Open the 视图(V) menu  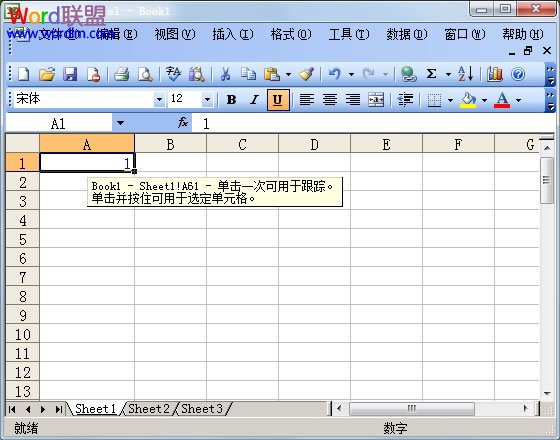pos(175,34)
